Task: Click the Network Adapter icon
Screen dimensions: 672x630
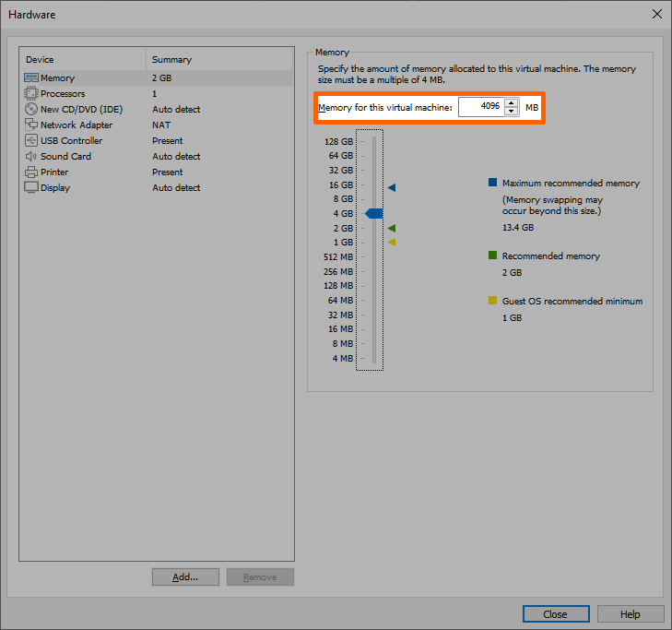Action: [31, 125]
